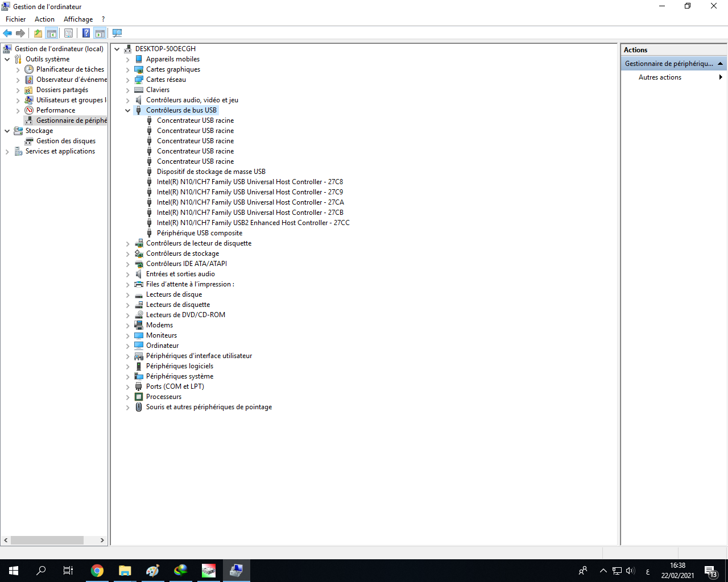Click the grey Forward arrow in the toolbar

[20, 33]
